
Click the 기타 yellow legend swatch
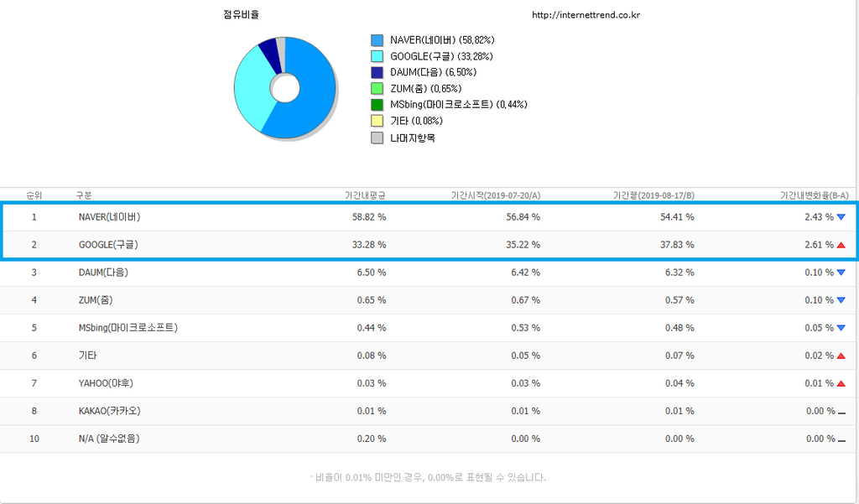(377, 121)
